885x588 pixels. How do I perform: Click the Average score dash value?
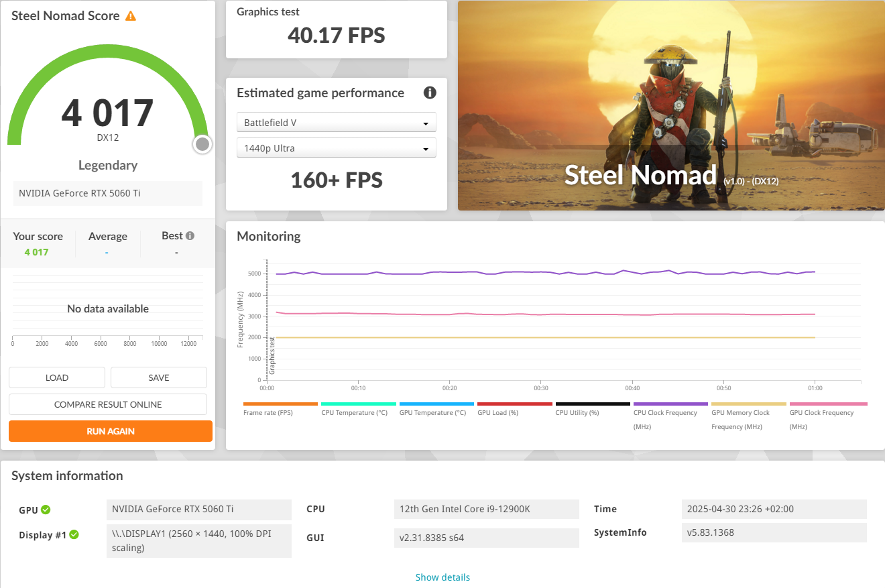pyautogui.click(x=107, y=253)
